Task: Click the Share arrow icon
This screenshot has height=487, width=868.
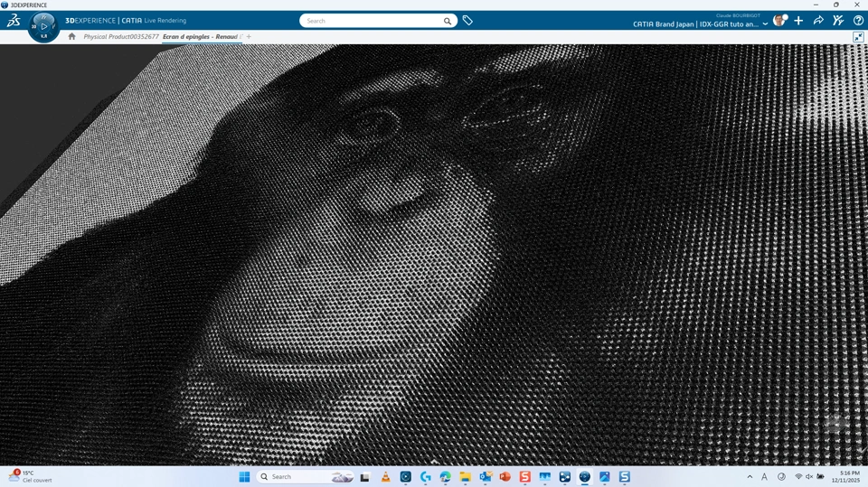Action: coord(818,21)
